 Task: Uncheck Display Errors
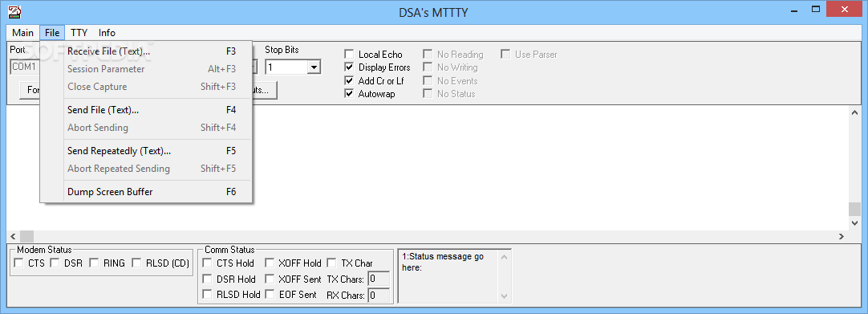tap(349, 67)
